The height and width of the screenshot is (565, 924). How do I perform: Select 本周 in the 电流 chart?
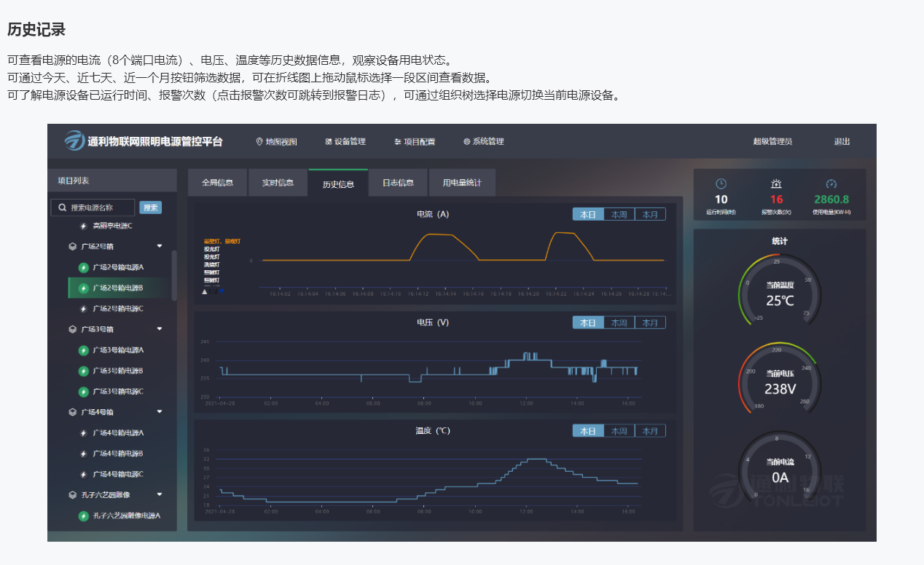click(619, 214)
